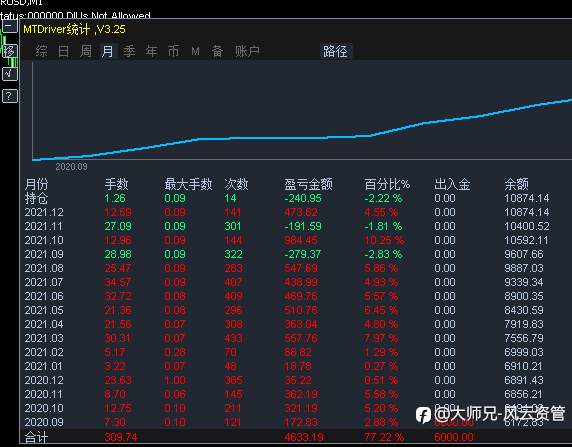Select the M tab
572x447 pixels.
pyautogui.click(x=196, y=51)
